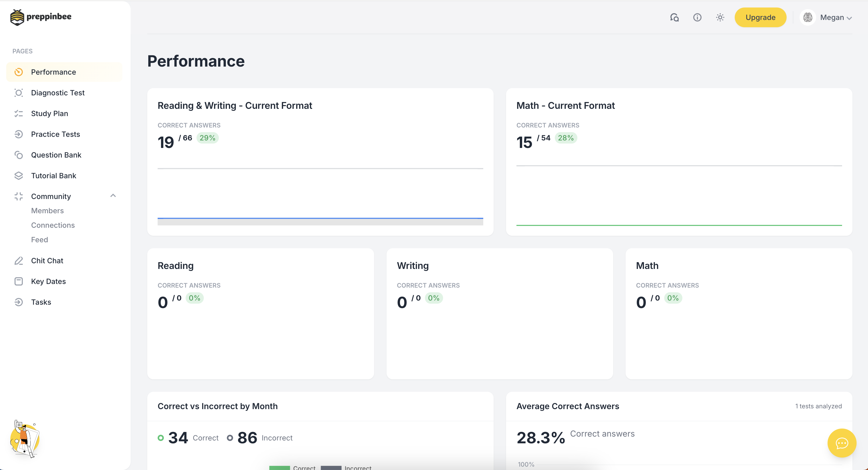Toggle the Correct legend green swatch

(279, 467)
